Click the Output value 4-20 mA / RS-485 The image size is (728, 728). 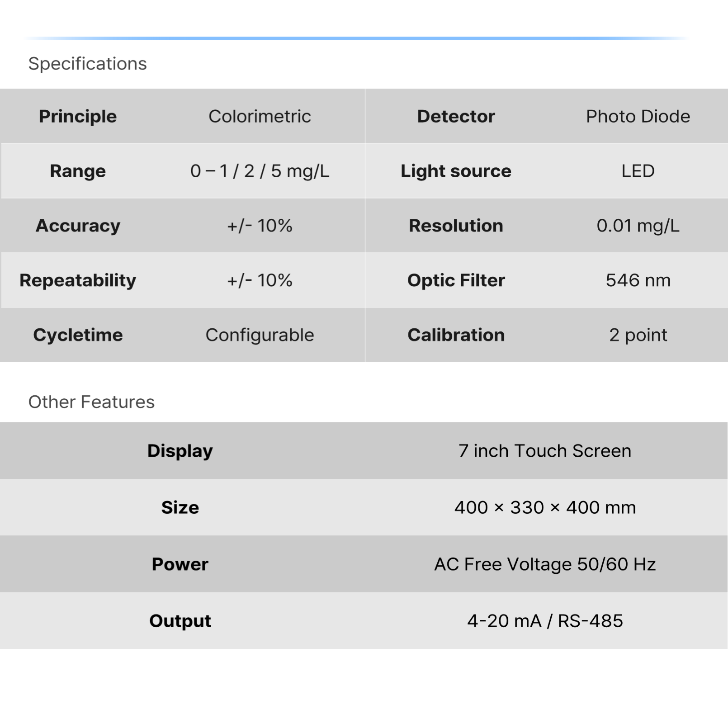click(544, 621)
